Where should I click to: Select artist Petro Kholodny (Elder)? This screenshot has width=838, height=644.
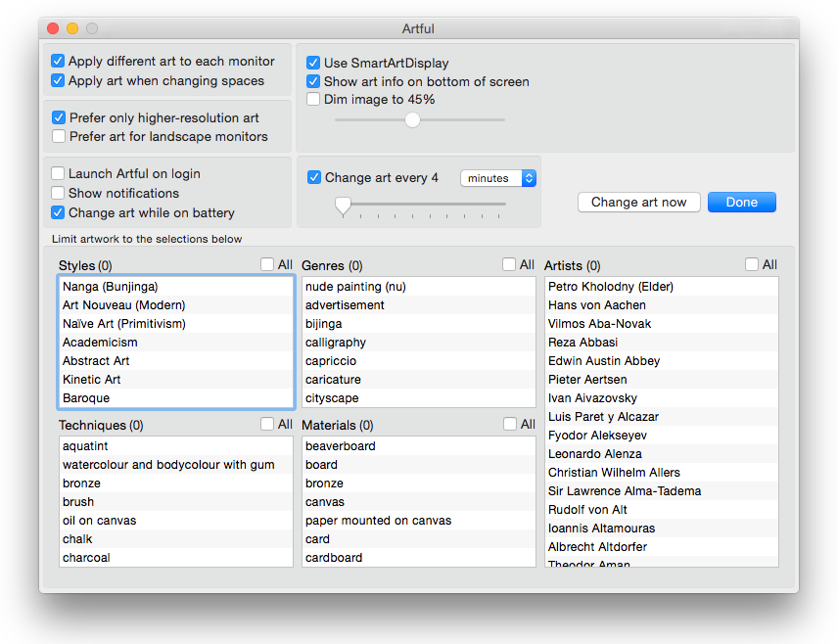pyautogui.click(x=662, y=287)
